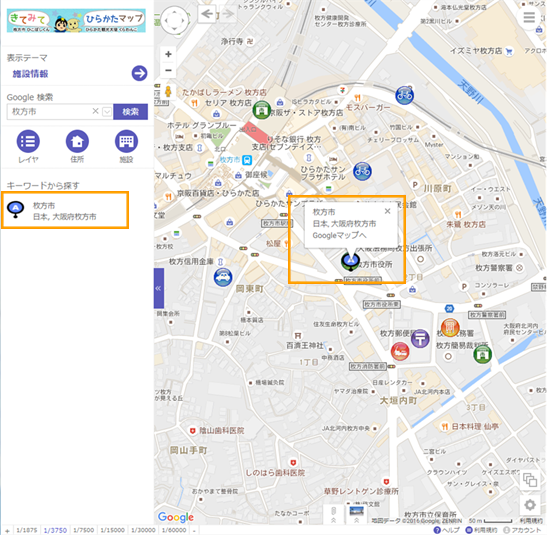
Task: Expand the bottom panel with ruler icon
Action: pos(333,514)
